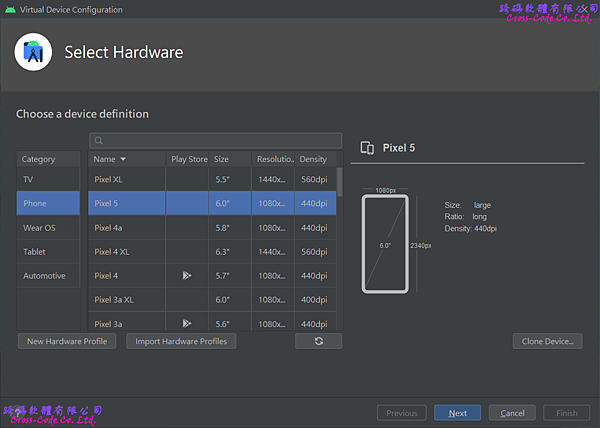This screenshot has width=600, height=428.
Task: Click the Play Store icon for Pixel 4
Action: coord(186,275)
